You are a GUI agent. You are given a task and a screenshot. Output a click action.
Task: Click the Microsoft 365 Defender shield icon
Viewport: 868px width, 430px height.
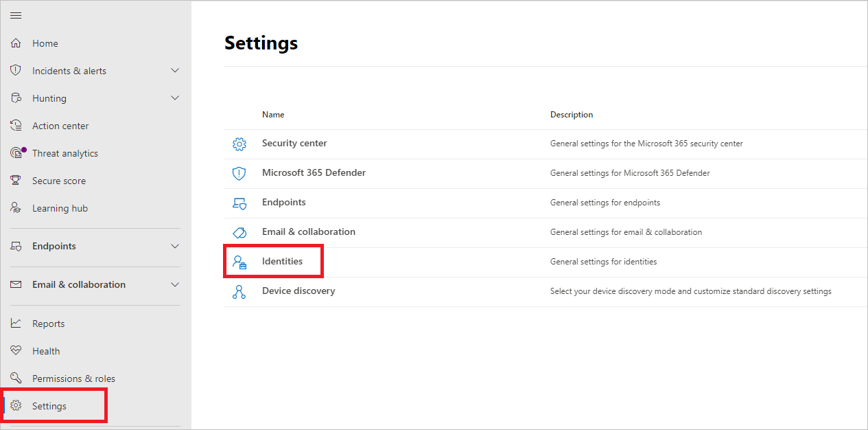click(x=239, y=174)
